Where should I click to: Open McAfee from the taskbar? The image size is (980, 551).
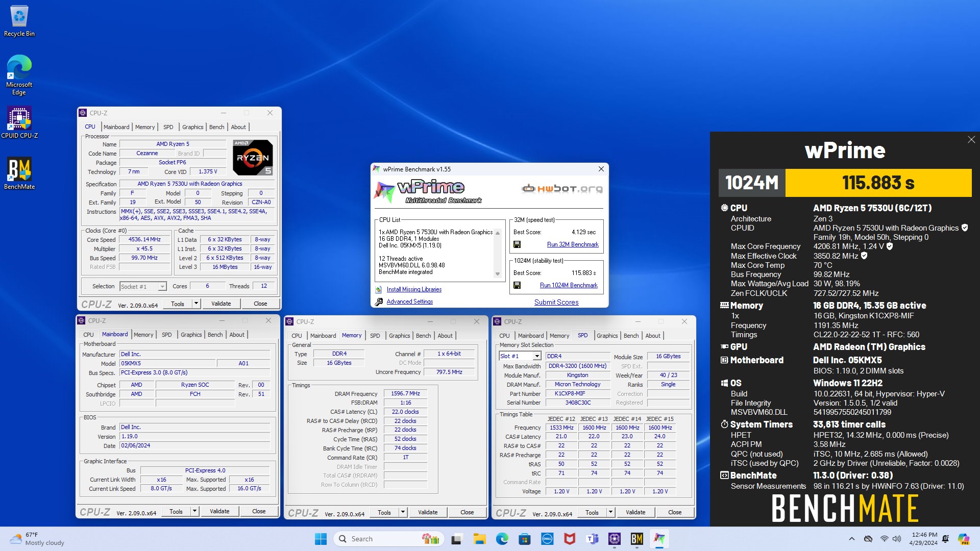(x=570, y=539)
